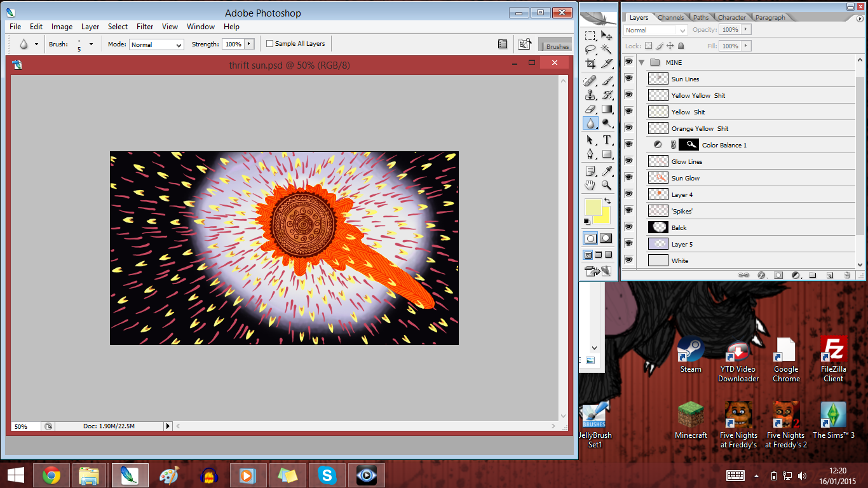Open the Opacity dropdown in Layers panel
Screen dimensions: 868x488
click(x=745, y=29)
